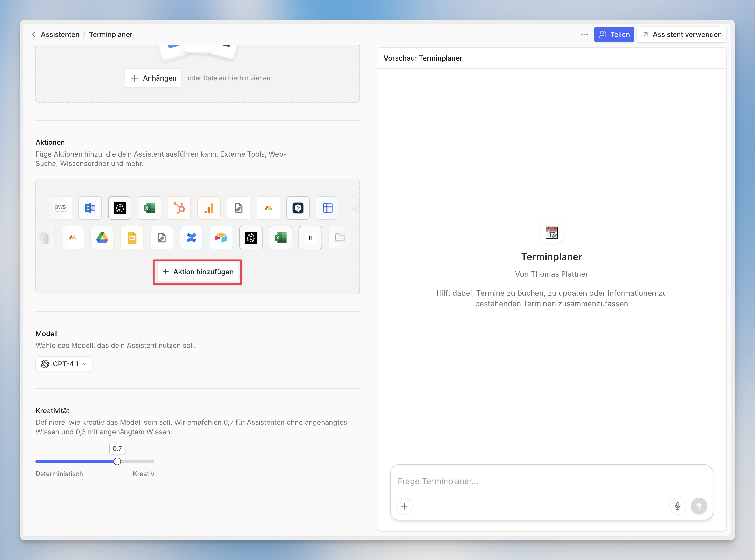
Task: Click the plus attachment button in chat
Action: [x=404, y=506]
